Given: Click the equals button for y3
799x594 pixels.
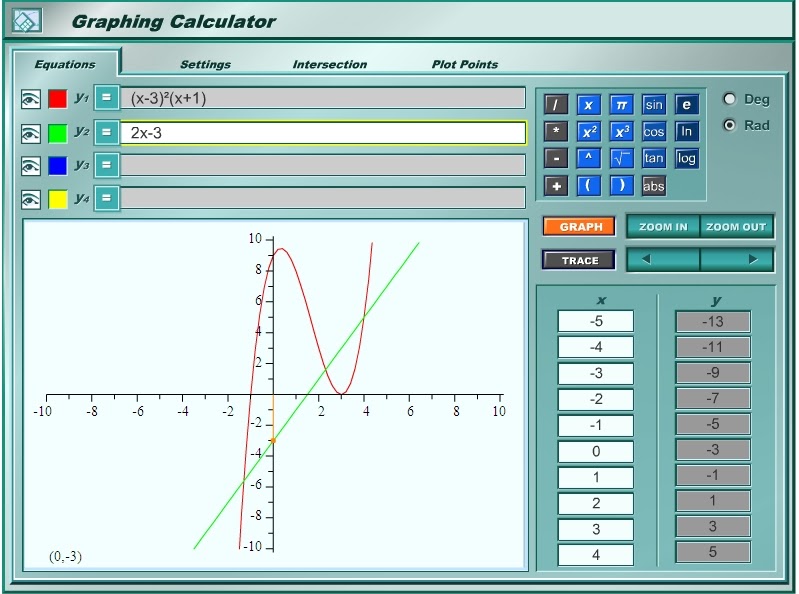Looking at the screenshot, I should pyautogui.click(x=106, y=165).
